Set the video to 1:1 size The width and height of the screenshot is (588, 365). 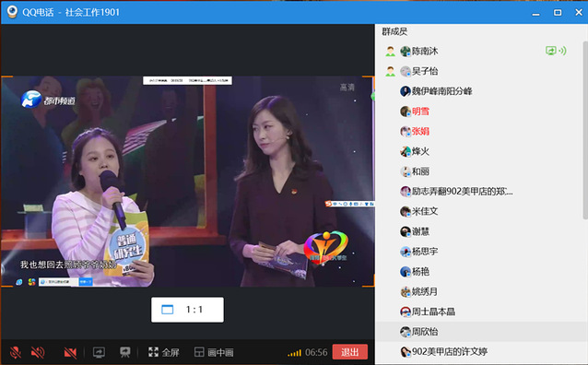pyautogui.click(x=187, y=310)
